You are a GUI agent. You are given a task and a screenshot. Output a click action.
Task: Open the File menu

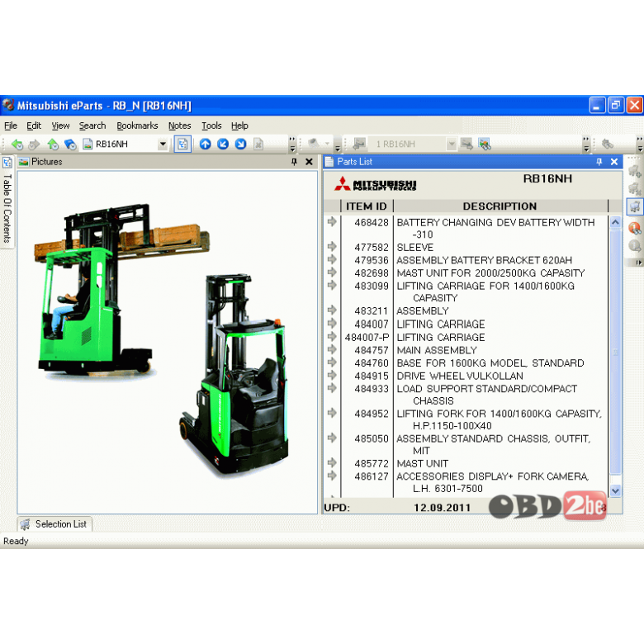tap(11, 125)
